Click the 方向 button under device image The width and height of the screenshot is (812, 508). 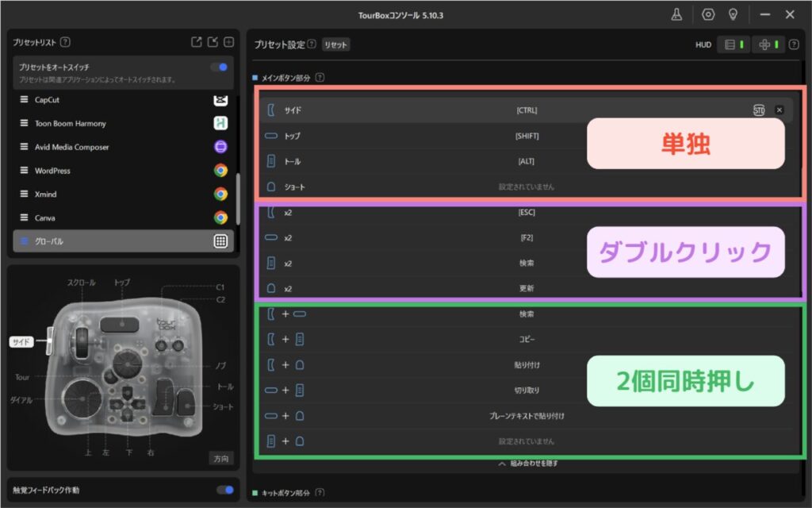(221, 458)
